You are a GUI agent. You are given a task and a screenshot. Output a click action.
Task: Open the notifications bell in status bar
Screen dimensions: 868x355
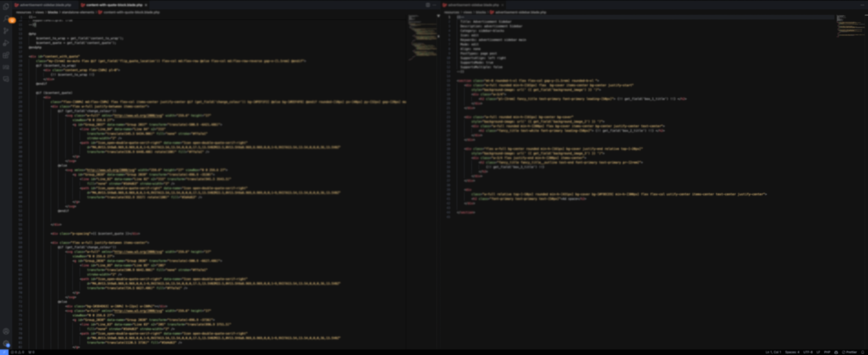[863, 352]
